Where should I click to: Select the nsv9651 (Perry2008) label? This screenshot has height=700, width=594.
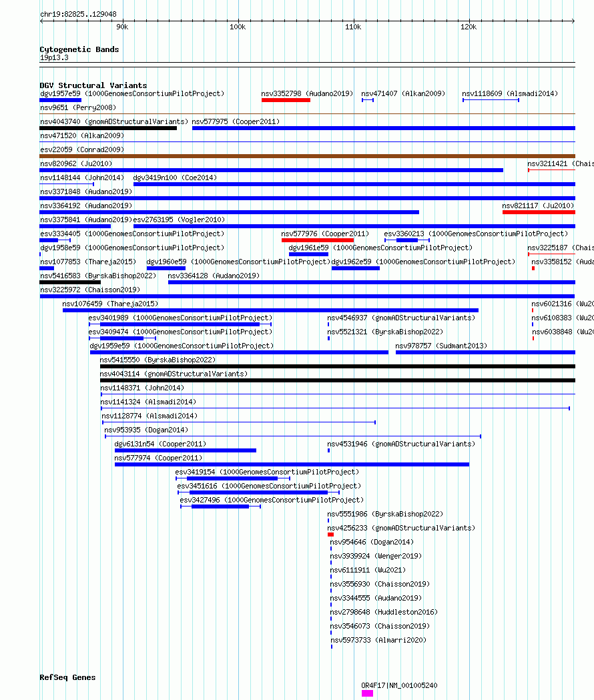point(78,107)
